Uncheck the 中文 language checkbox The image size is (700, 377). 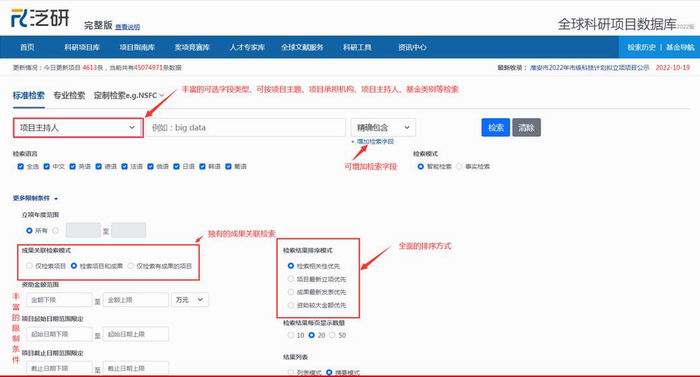coord(46,166)
